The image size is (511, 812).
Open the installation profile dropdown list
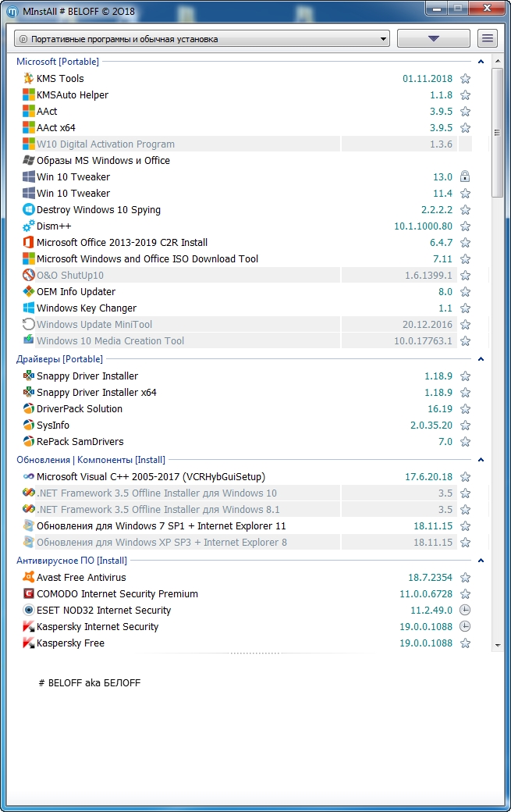point(201,39)
